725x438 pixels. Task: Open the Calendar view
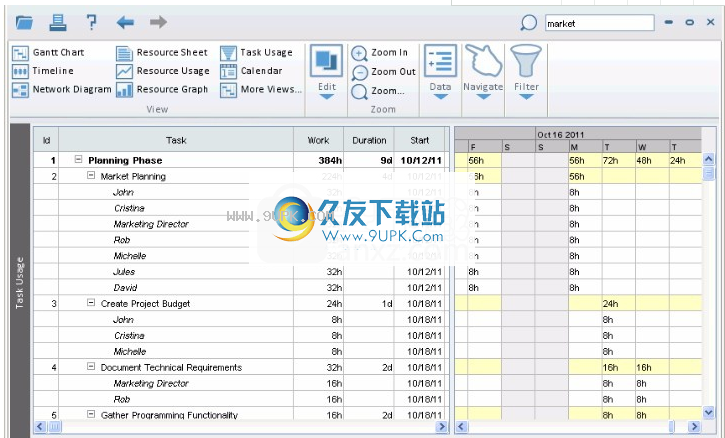251,71
